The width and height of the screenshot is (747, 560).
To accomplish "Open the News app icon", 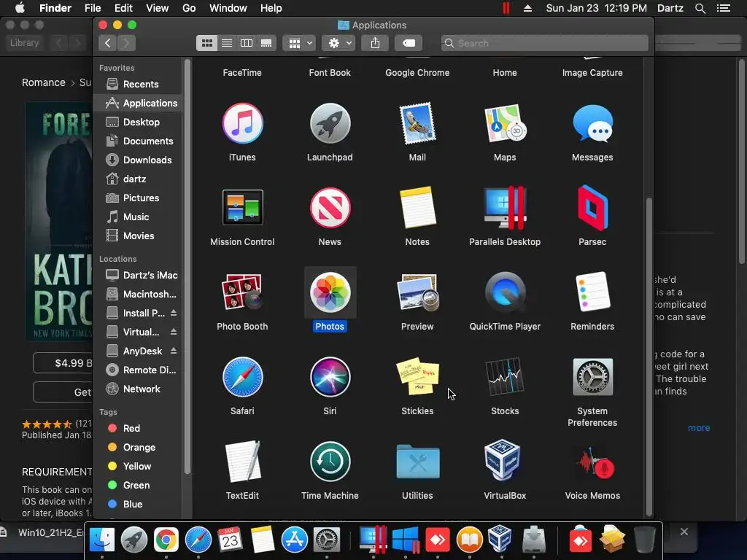I will point(330,208).
